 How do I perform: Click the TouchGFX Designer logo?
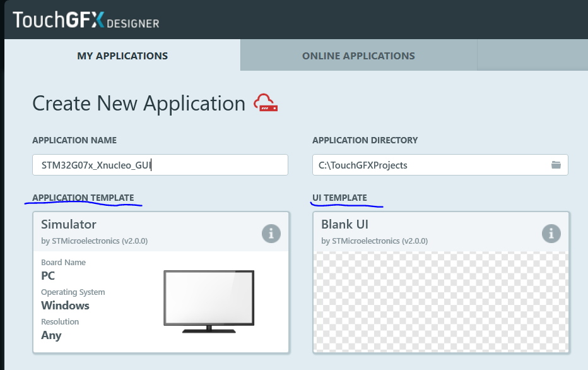click(86, 20)
